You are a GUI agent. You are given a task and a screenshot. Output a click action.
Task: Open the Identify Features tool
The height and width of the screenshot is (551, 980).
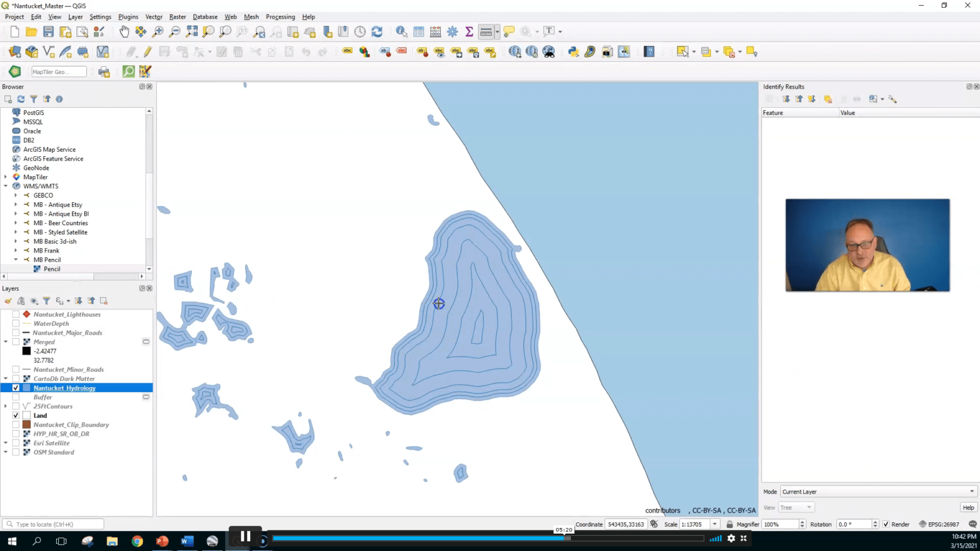click(x=401, y=31)
